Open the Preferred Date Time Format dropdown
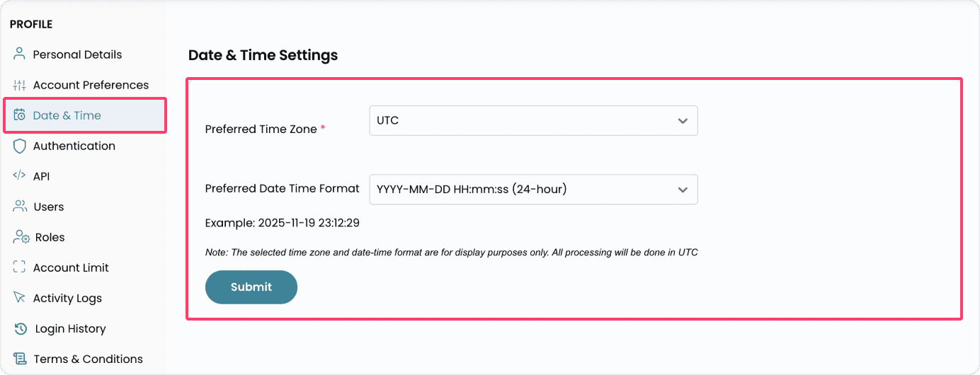 [x=532, y=190]
